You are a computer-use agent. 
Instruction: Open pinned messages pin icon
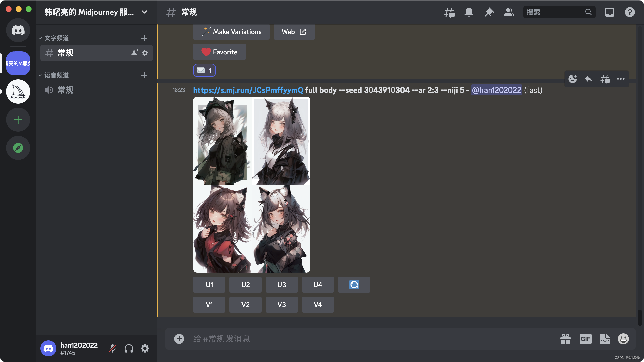click(489, 12)
